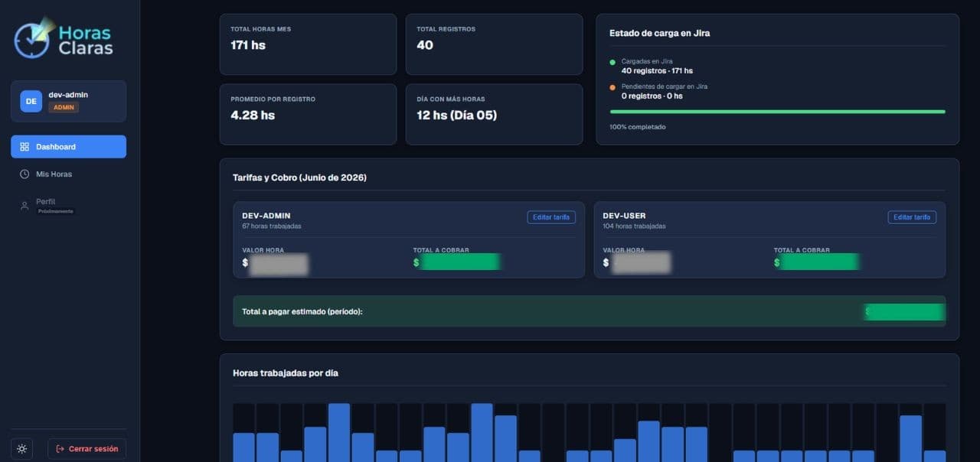Image resolution: width=980 pixels, height=462 pixels.
Task: Click the Mis Horas clock icon
Action: [24, 174]
